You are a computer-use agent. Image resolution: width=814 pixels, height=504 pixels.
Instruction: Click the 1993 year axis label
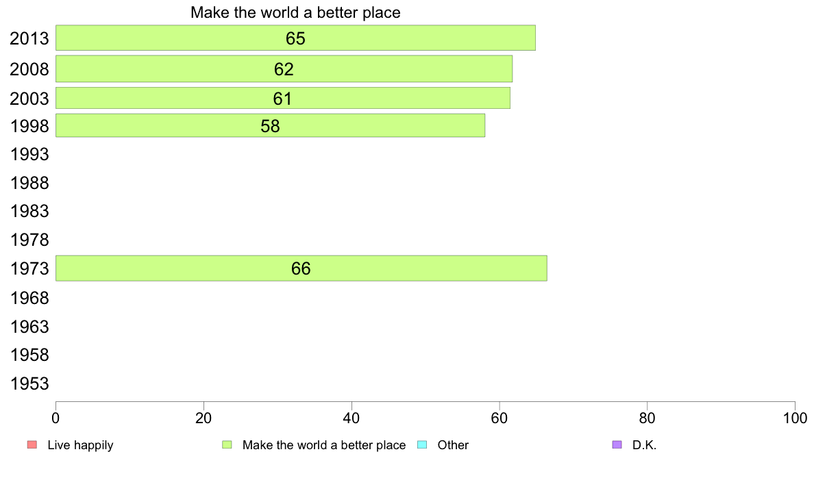coord(29,154)
